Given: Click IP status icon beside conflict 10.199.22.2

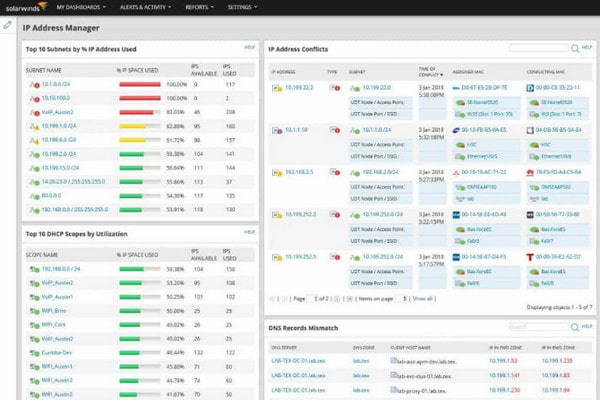Looking at the screenshot, I should tap(277, 88).
